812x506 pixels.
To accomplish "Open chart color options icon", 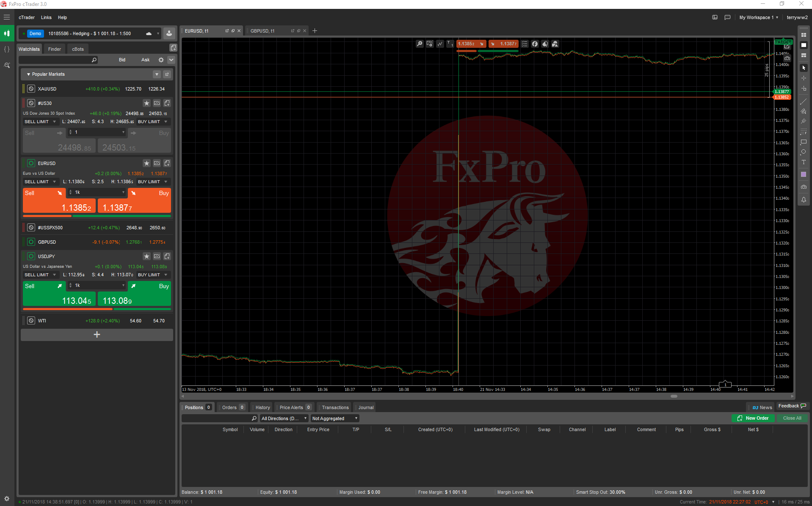I will [x=545, y=44].
